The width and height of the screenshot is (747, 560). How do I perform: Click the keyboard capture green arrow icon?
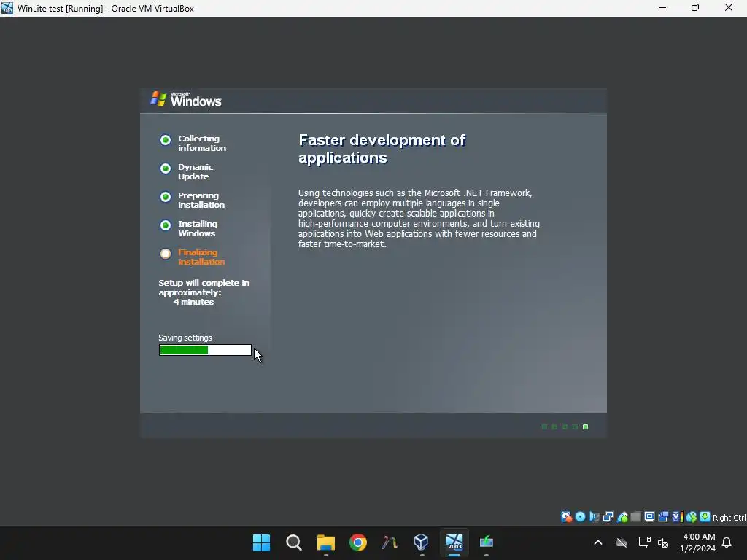705,517
